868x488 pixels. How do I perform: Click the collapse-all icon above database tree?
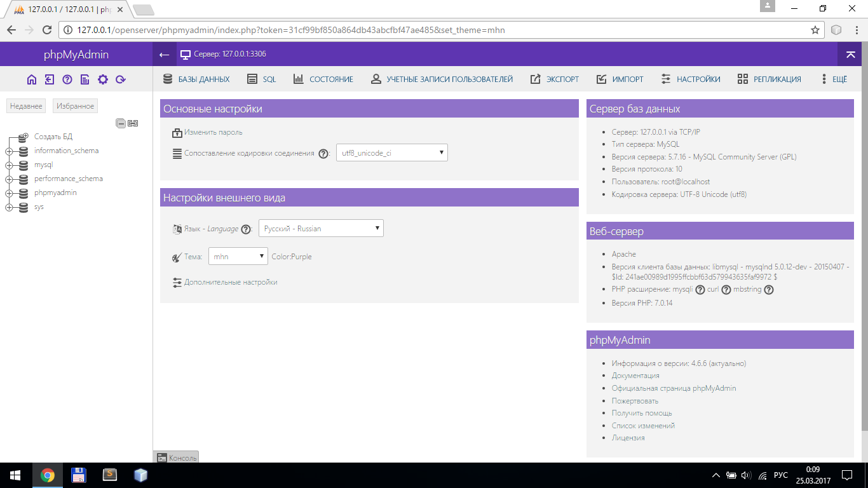121,123
